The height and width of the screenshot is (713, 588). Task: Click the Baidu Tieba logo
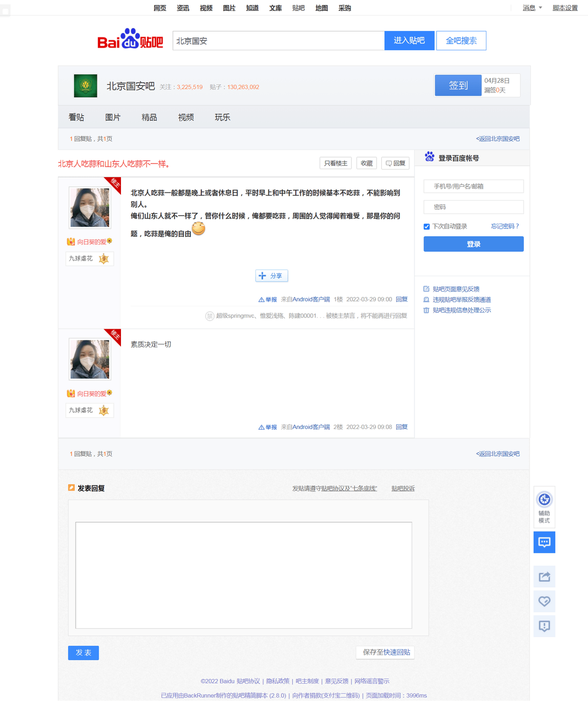click(x=130, y=40)
